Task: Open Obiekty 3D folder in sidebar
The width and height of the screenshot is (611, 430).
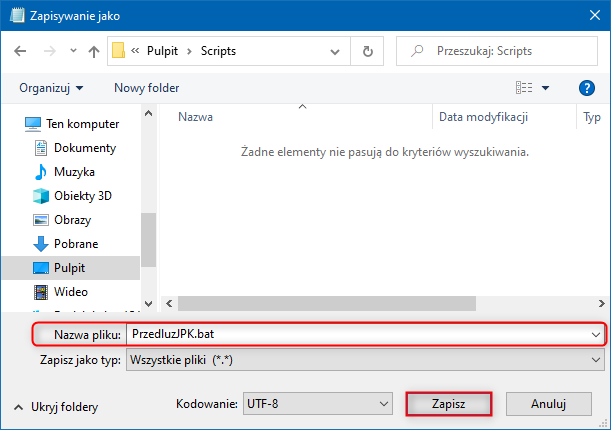Action: tap(83, 196)
